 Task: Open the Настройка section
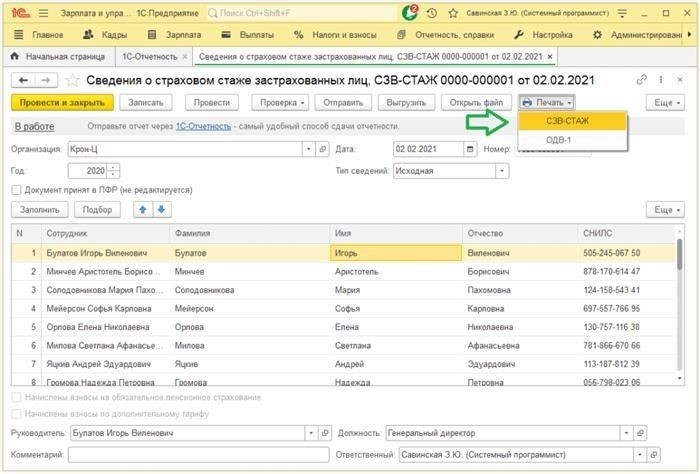tap(543, 34)
